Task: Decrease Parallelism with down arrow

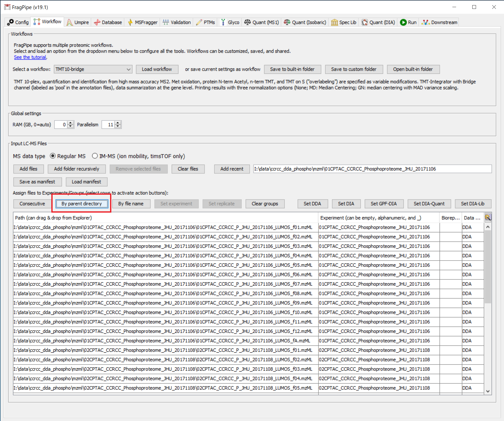Action: click(x=118, y=126)
